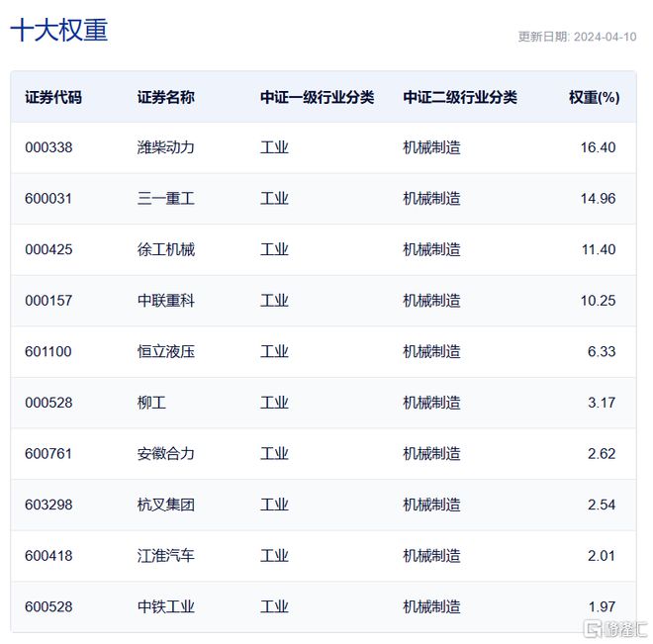
Task: Click the 证券名称 column header
Action: [166, 97]
